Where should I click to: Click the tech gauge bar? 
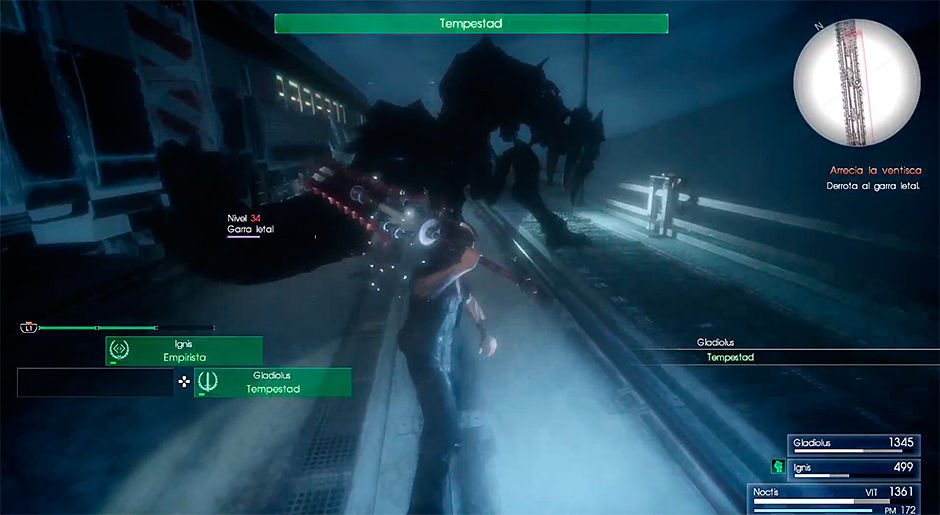(125, 327)
